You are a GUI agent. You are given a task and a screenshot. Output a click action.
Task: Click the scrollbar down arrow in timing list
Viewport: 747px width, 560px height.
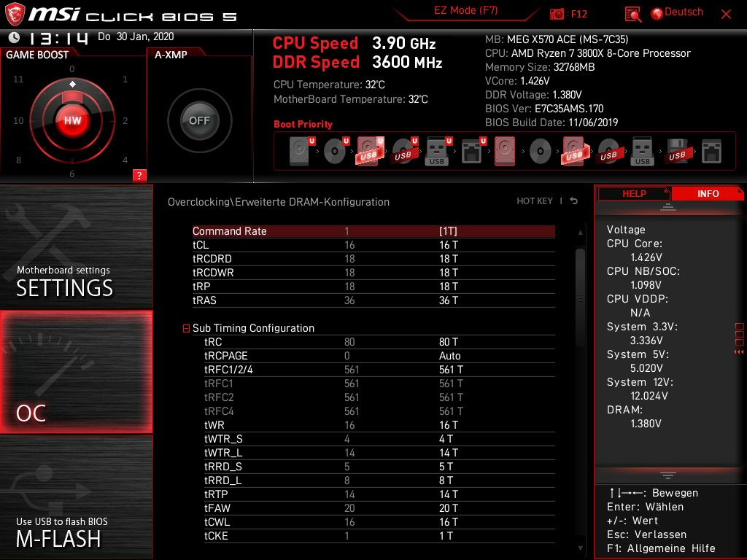[x=580, y=548]
